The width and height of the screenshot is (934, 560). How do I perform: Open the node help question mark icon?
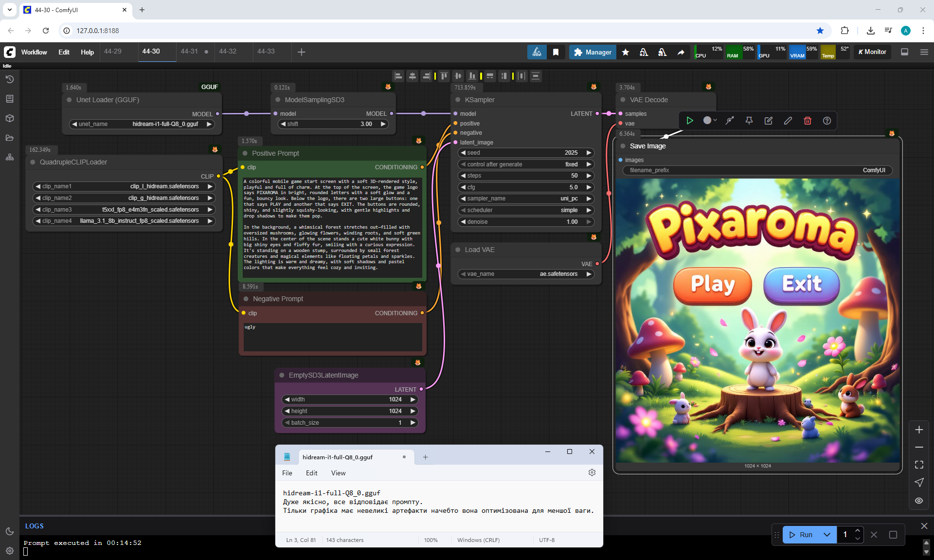pos(827,121)
